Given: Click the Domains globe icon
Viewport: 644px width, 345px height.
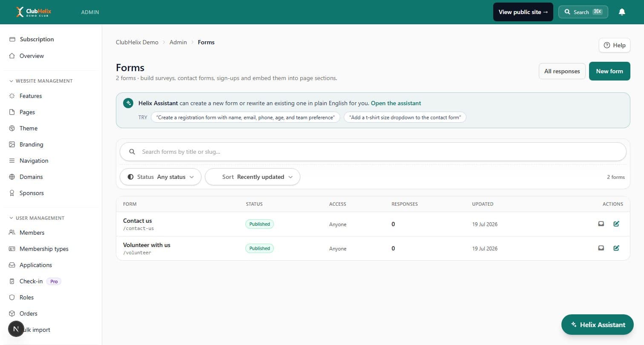Looking at the screenshot, I should point(12,177).
